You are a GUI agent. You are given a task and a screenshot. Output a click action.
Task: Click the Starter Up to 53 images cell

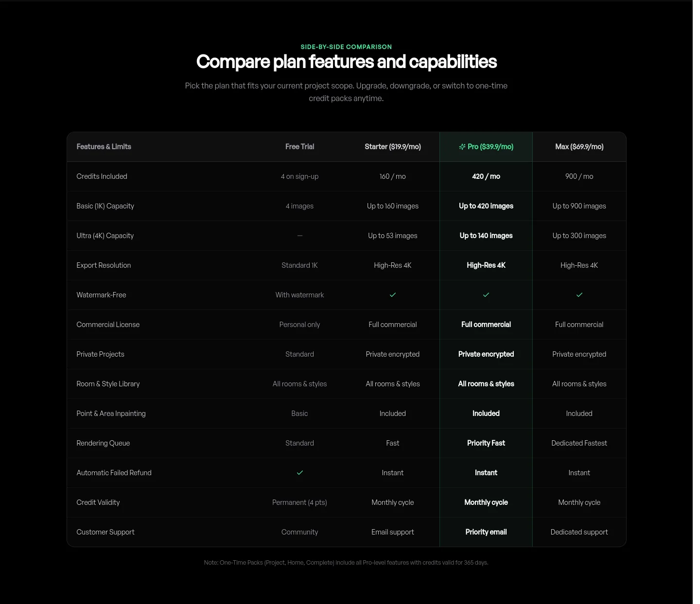tap(393, 236)
